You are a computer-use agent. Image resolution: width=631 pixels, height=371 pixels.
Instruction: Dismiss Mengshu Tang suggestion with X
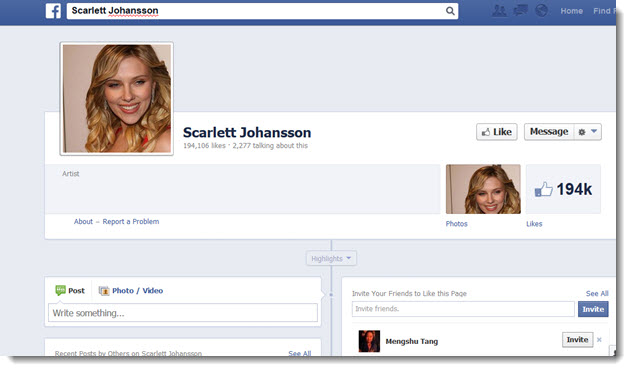click(599, 340)
